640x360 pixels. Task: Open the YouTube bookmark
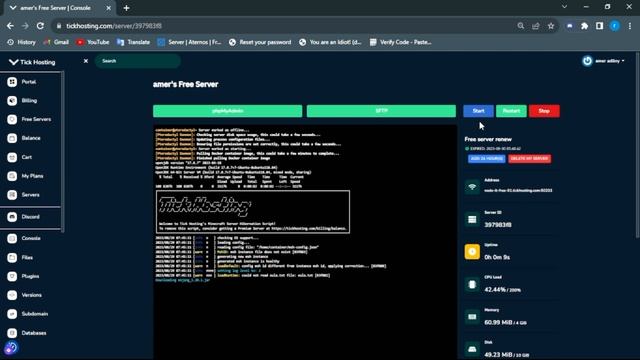(x=93, y=42)
